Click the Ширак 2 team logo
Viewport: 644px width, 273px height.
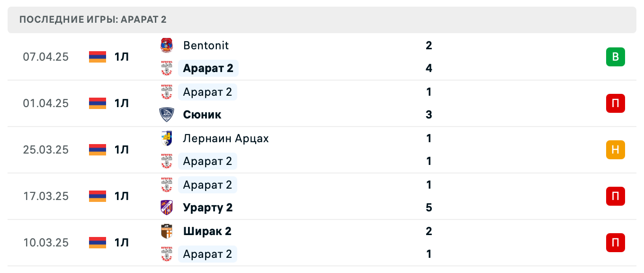click(167, 231)
